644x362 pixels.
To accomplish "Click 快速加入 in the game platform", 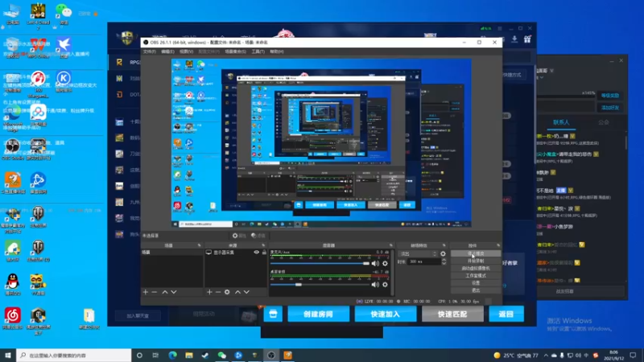I will pos(386,314).
